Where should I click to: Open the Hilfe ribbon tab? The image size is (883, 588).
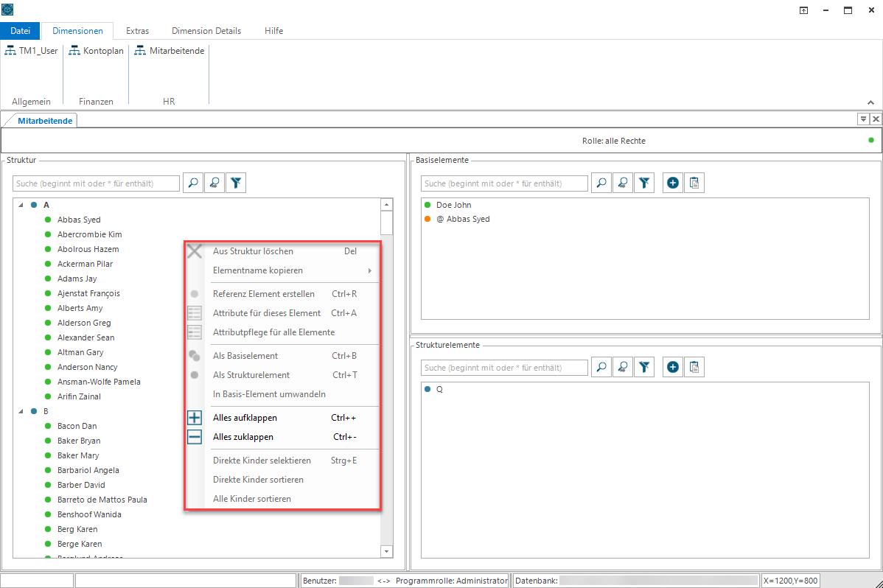(x=273, y=30)
